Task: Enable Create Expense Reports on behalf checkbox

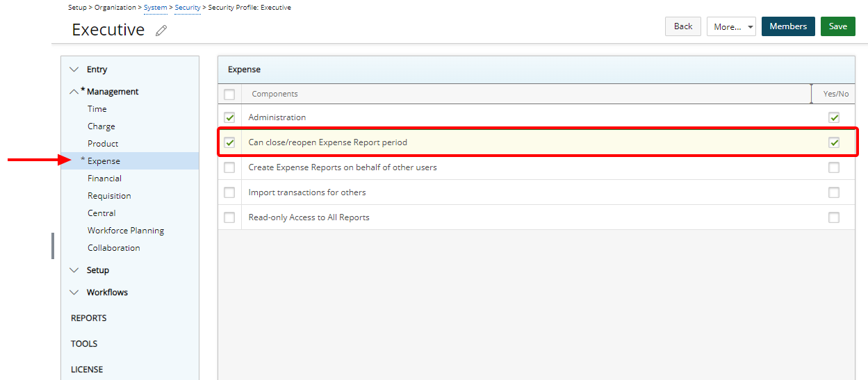Action: pos(834,167)
